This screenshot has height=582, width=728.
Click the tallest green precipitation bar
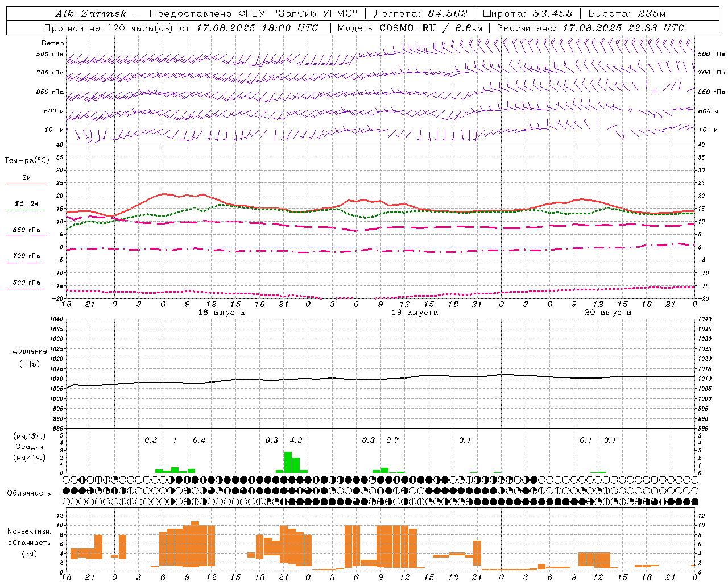coord(288,462)
